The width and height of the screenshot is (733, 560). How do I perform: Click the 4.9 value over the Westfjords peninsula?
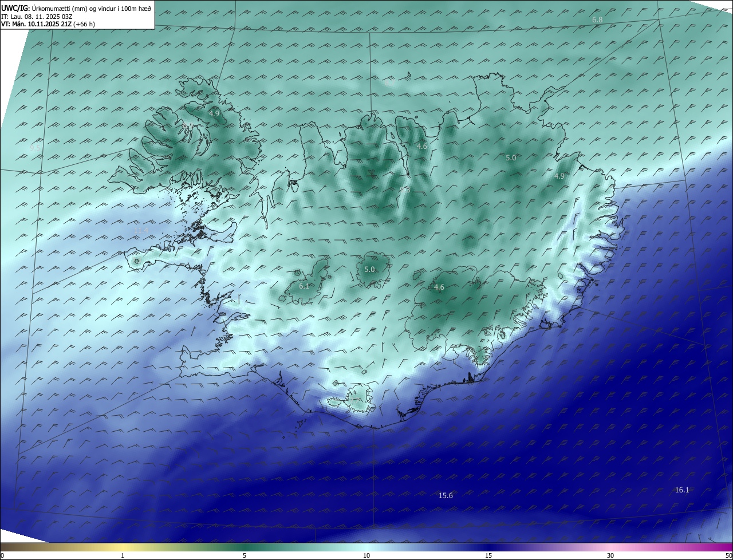click(214, 113)
